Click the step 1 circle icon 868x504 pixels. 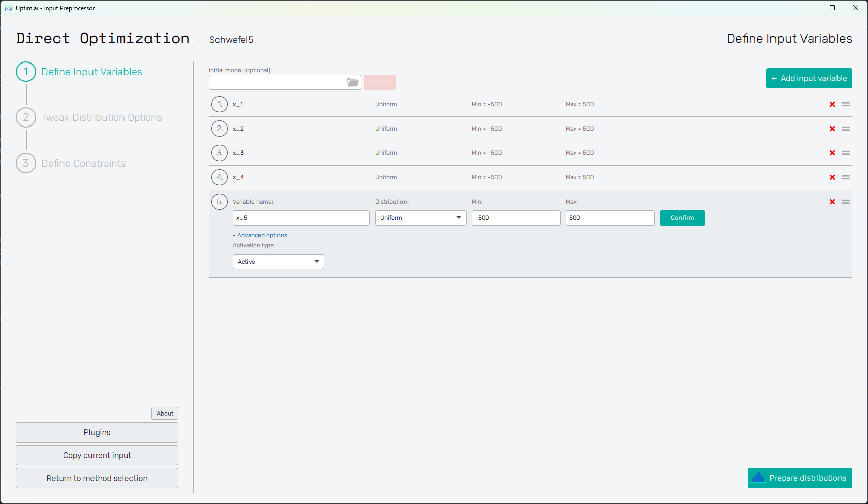click(26, 72)
